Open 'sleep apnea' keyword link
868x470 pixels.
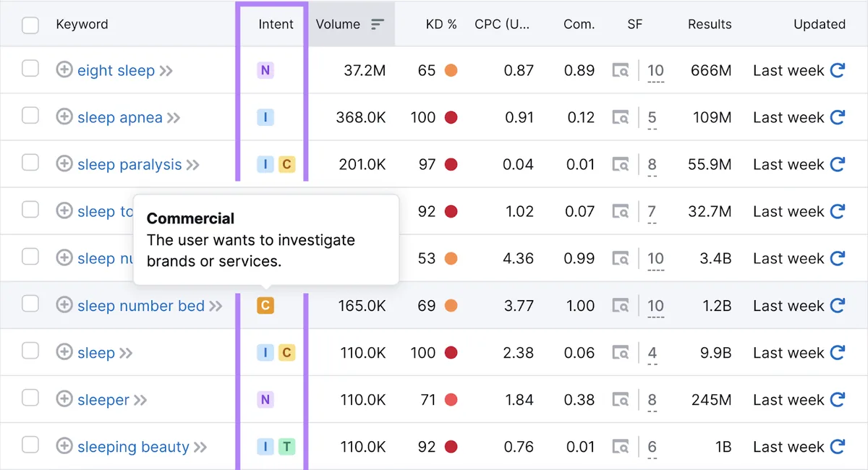click(x=120, y=117)
